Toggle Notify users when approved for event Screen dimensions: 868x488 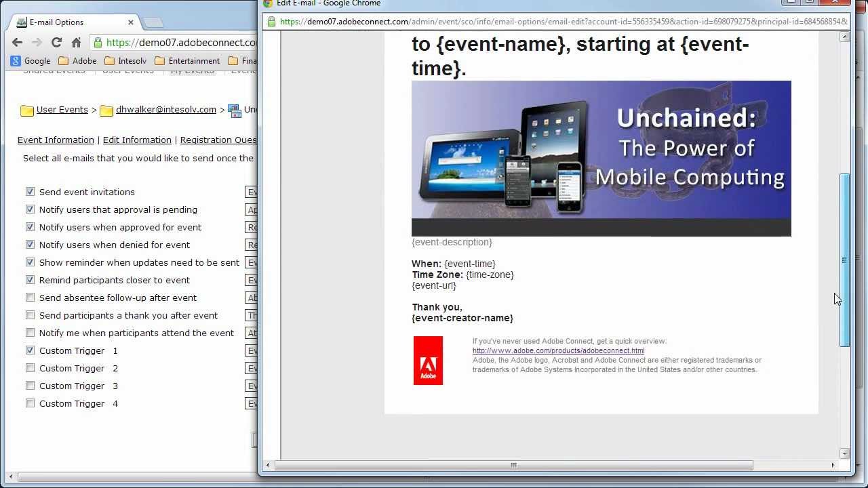[30, 227]
